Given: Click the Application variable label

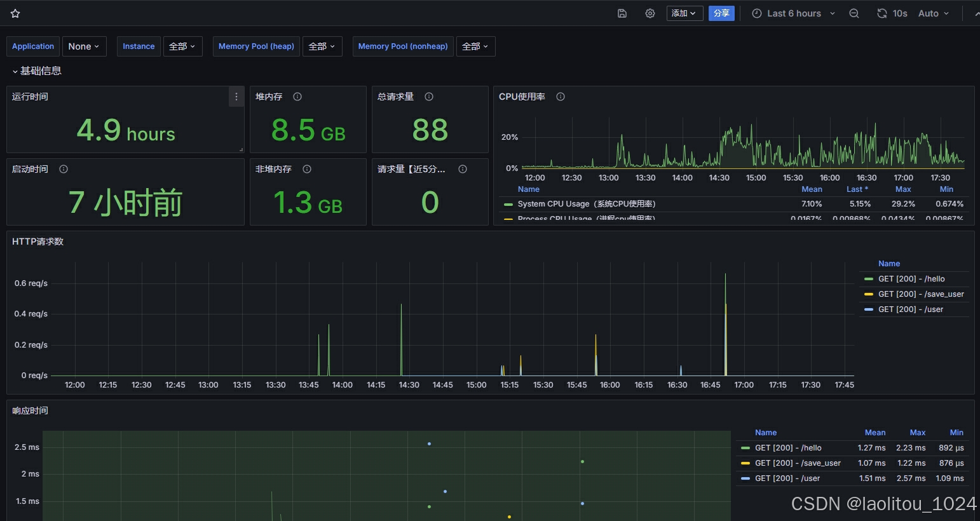Looking at the screenshot, I should coord(33,46).
